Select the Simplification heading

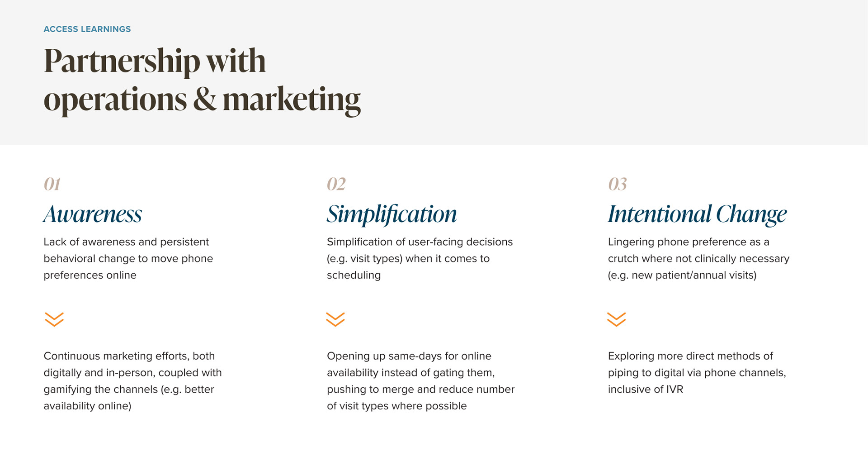coord(392,214)
